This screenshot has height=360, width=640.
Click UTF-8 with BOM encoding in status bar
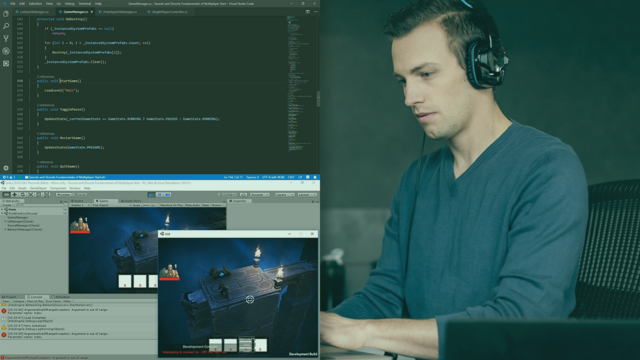[273, 177]
